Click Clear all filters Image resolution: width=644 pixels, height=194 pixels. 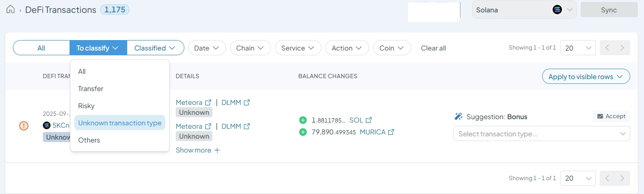[x=433, y=48]
